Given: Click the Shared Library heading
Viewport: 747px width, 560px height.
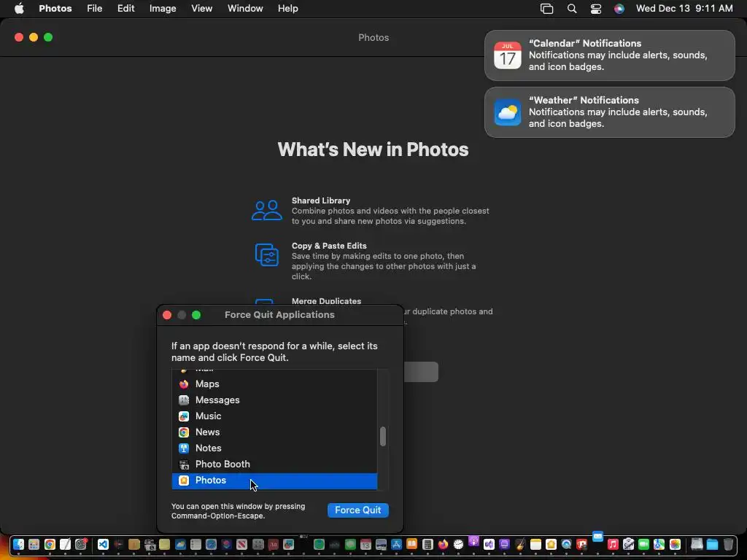Looking at the screenshot, I should [321, 201].
